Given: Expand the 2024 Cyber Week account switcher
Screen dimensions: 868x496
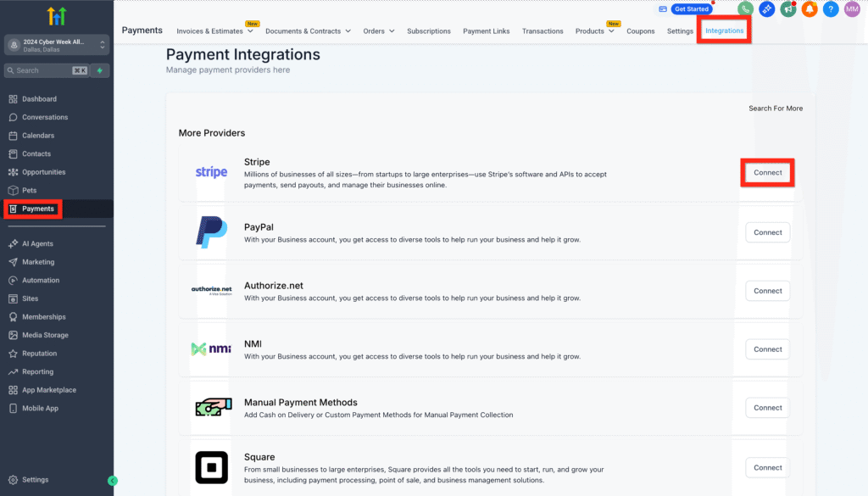Looking at the screenshot, I should click(57, 44).
